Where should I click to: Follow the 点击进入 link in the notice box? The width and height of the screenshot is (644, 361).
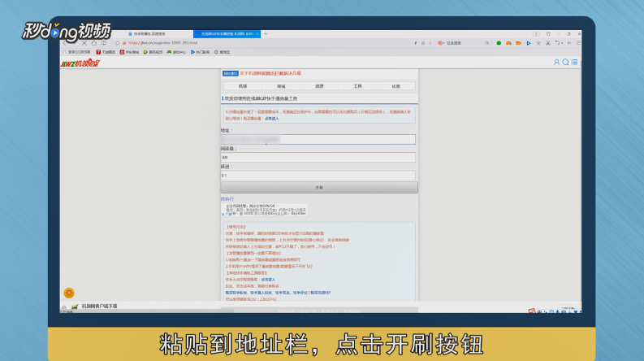pos(271,119)
